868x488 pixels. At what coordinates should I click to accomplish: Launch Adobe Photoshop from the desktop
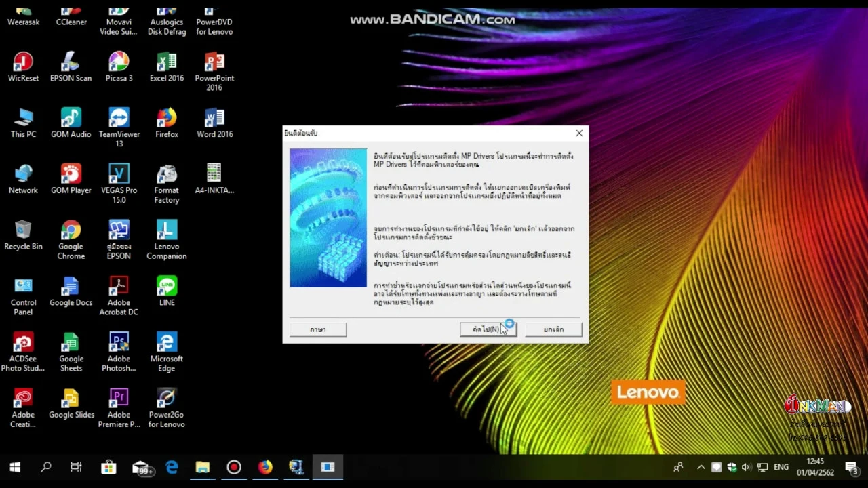click(119, 352)
